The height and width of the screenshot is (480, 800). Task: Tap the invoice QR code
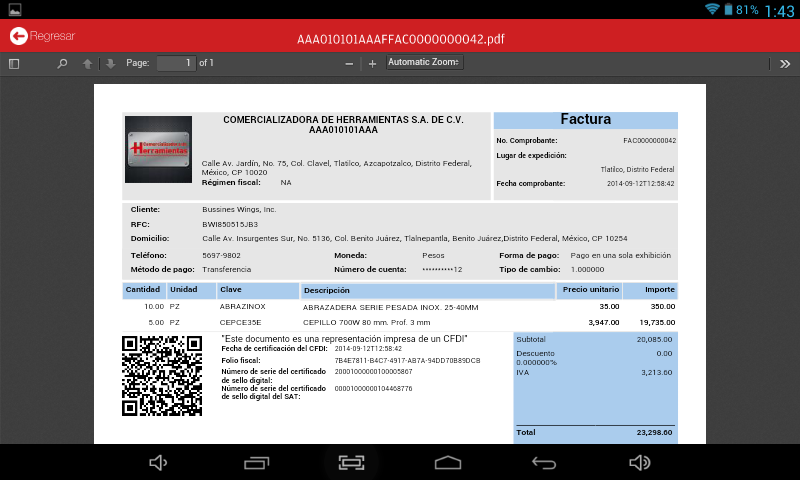click(x=162, y=375)
